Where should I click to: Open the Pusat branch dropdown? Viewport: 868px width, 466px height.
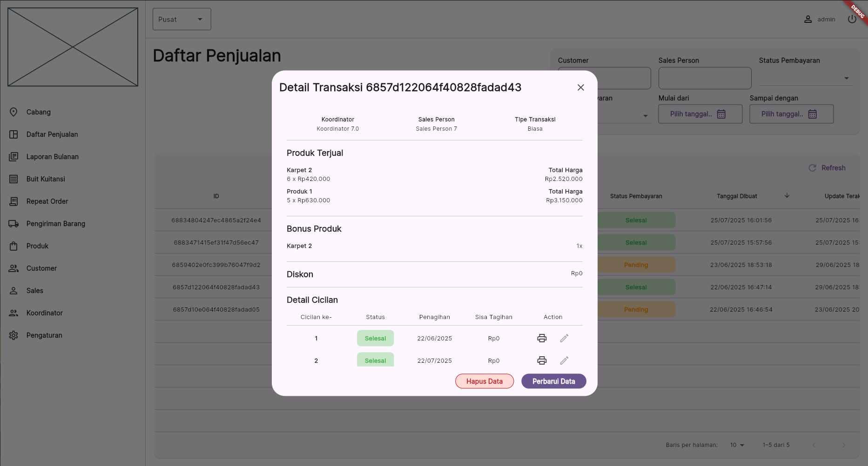point(182,19)
